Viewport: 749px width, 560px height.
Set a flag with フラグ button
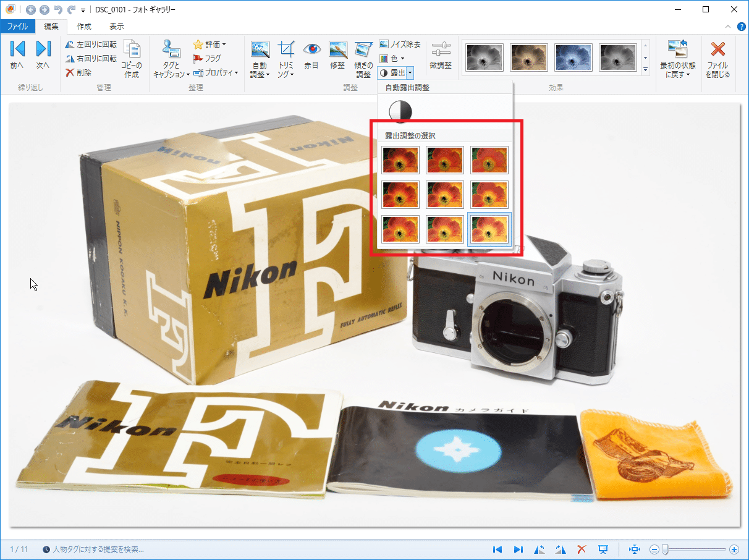207,59
